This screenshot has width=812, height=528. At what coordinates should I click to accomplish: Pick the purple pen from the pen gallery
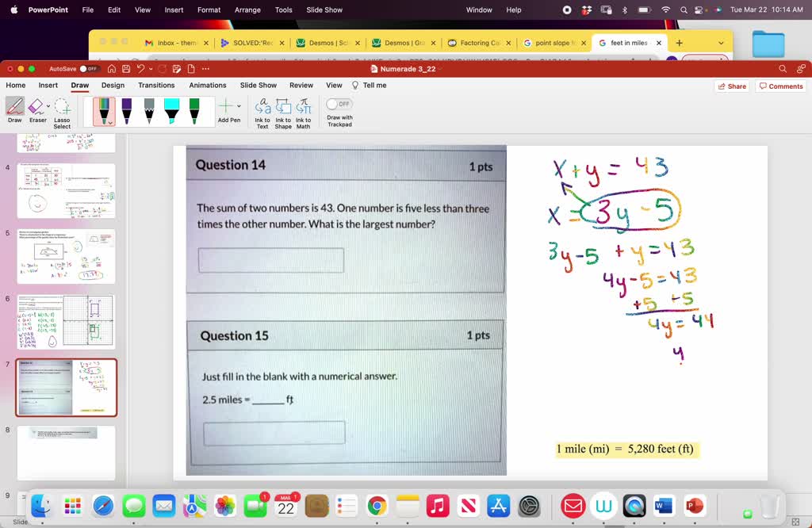[x=125, y=109]
